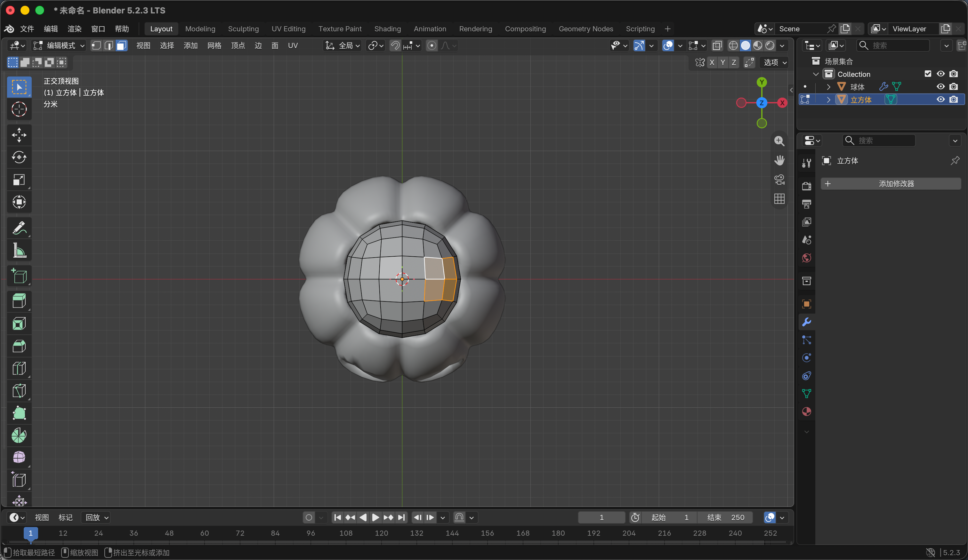This screenshot has height=560, width=968.
Task: Collapse the Collection tree
Action: pyautogui.click(x=816, y=74)
